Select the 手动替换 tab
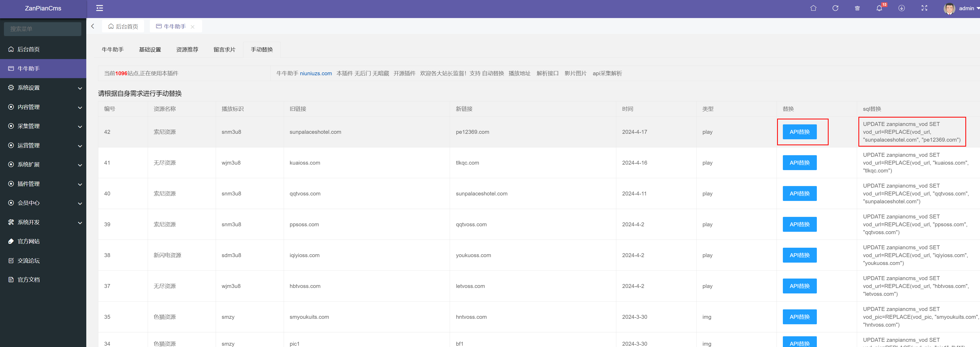The height and width of the screenshot is (347, 980). click(x=262, y=50)
